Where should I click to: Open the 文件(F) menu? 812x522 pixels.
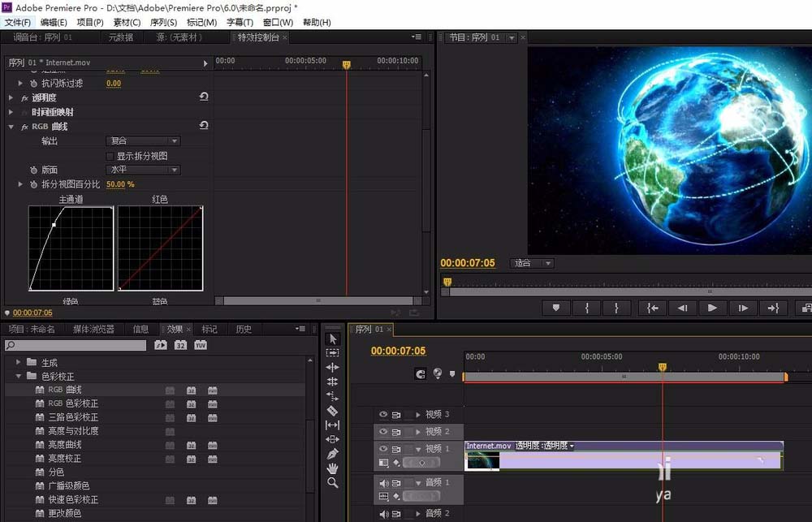point(18,22)
